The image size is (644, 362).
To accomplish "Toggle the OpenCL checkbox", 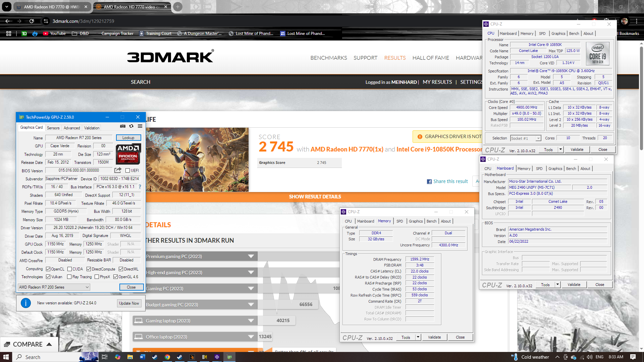I will pyautogui.click(x=48, y=269).
